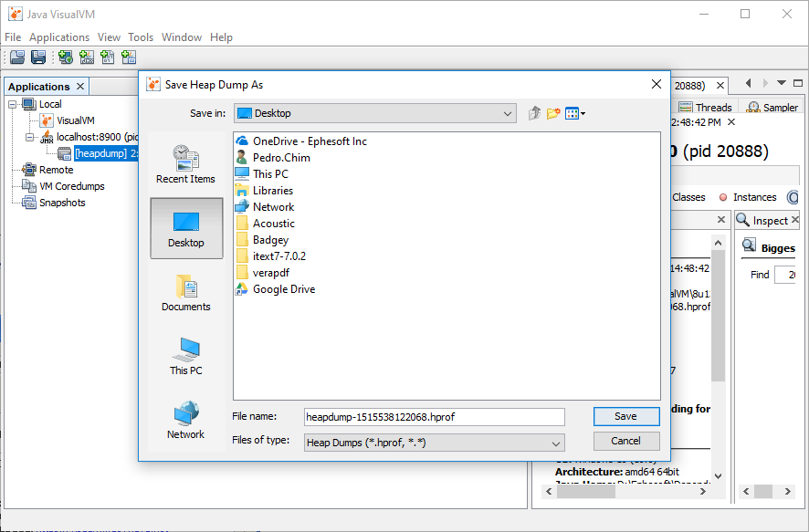Select Libraries in the file list
The height and width of the screenshot is (532, 809).
click(264, 191)
